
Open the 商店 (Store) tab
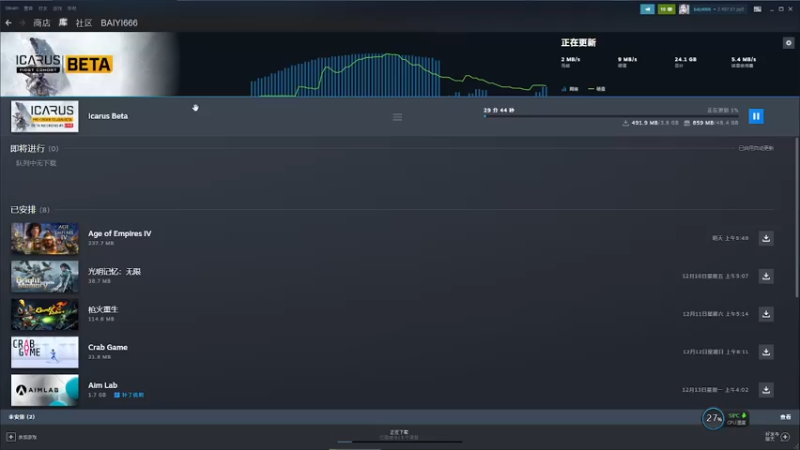coord(42,23)
